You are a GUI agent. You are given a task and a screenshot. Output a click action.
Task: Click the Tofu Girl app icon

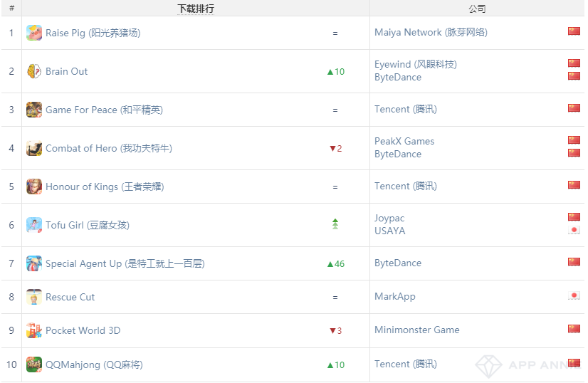[34, 225]
